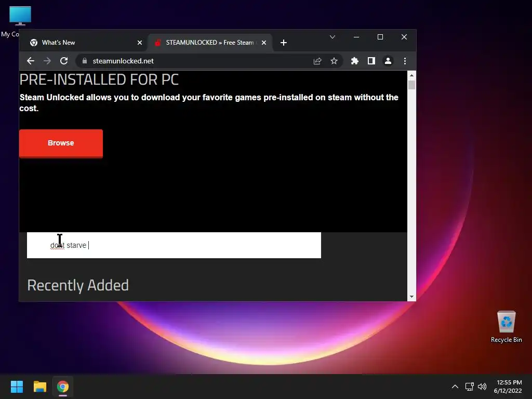Open the volume speaker tray icon
This screenshot has width=532, height=399.
(482, 387)
